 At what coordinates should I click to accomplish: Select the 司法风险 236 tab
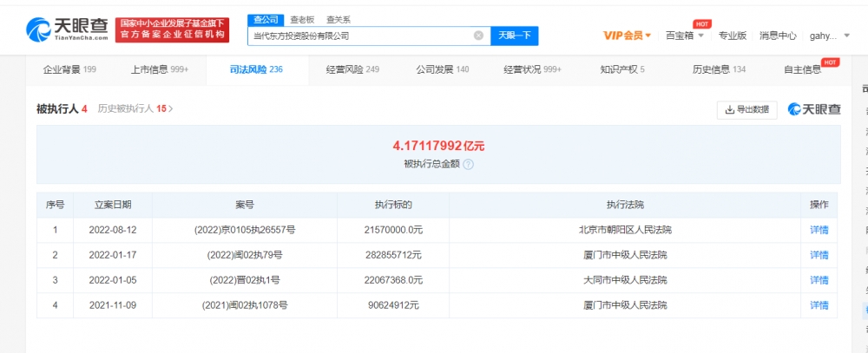pyautogui.click(x=256, y=69)
